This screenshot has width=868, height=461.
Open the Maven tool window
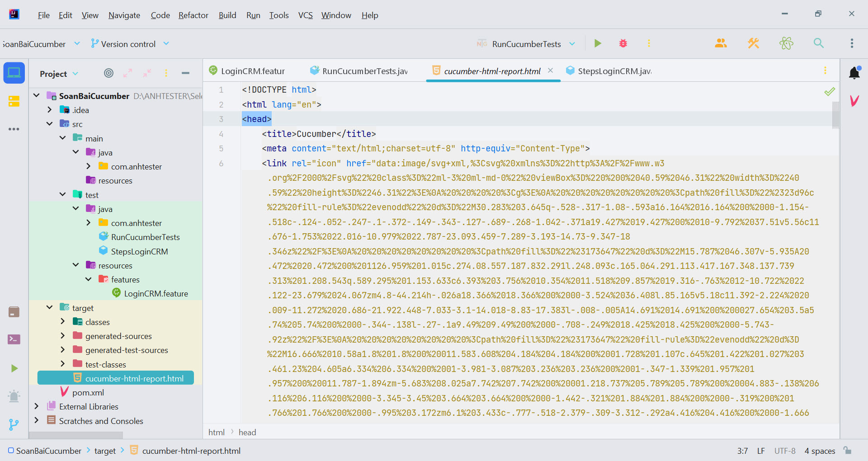[x=854, y=101]
